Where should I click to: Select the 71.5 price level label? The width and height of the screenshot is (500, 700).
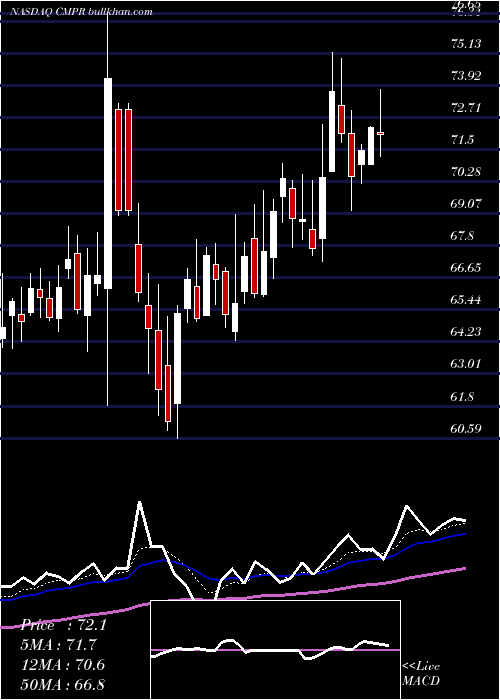(462, 140)
